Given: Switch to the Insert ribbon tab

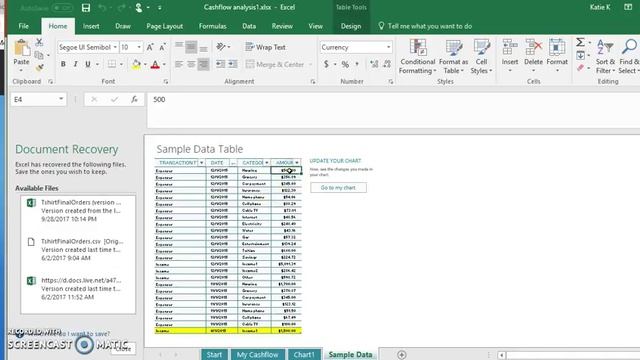Looking at the screenshot, I should pos(91,26).
